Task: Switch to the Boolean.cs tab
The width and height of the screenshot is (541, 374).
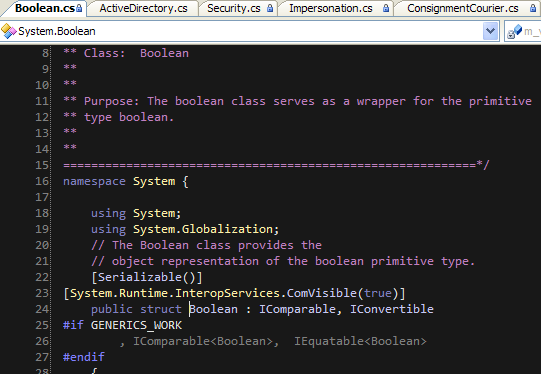Action: pyautogui.click(x=45, y=8)
